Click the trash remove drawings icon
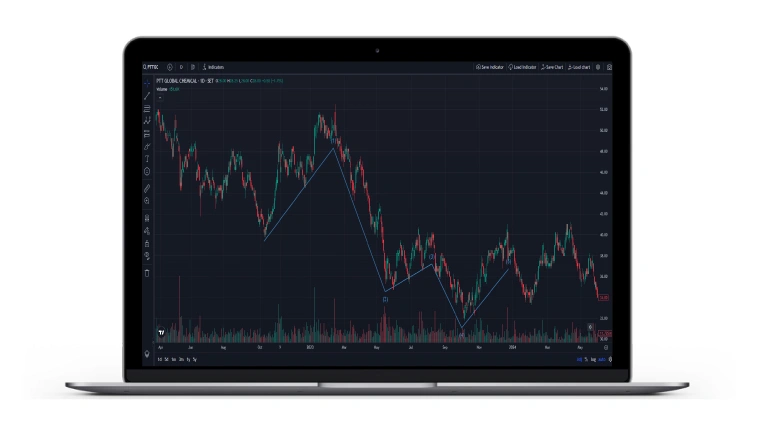The width and height of the screenshot is (758, 435). 147,272
